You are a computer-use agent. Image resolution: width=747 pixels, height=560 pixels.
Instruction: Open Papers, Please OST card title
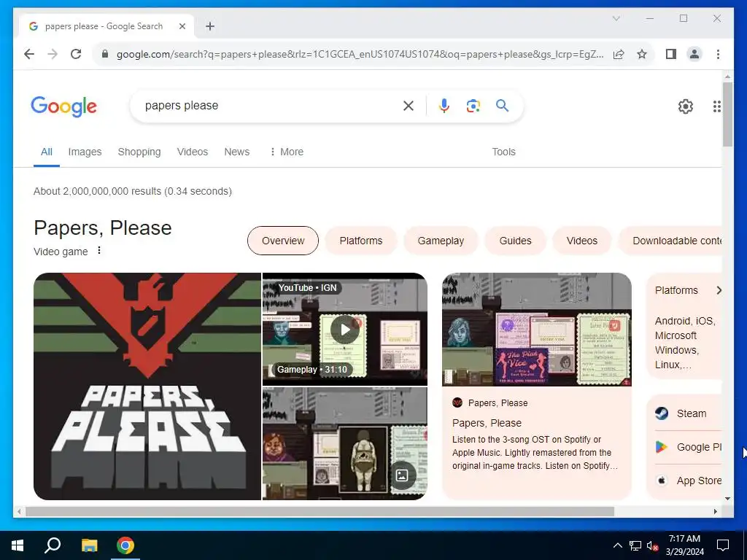pos(487,423)
